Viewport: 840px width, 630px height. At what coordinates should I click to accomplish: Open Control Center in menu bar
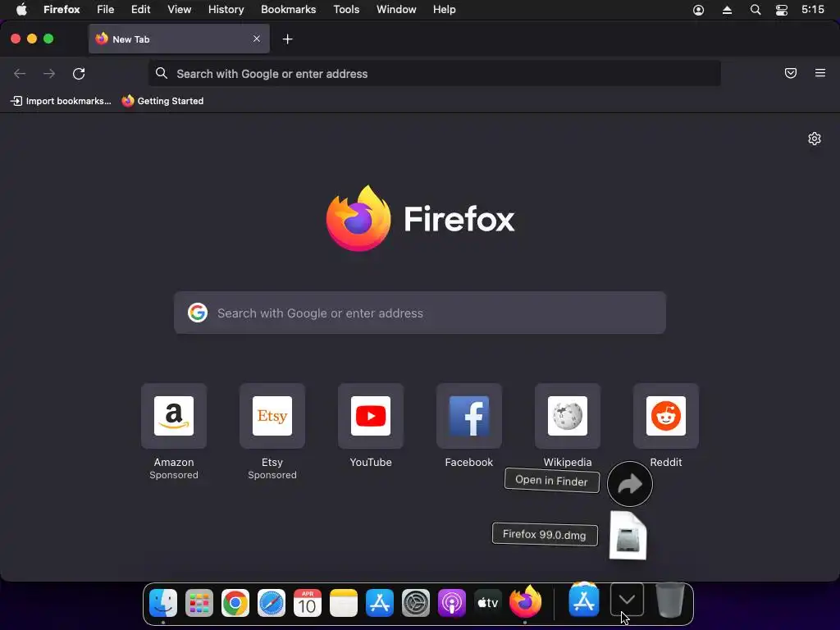pos(782,10)
